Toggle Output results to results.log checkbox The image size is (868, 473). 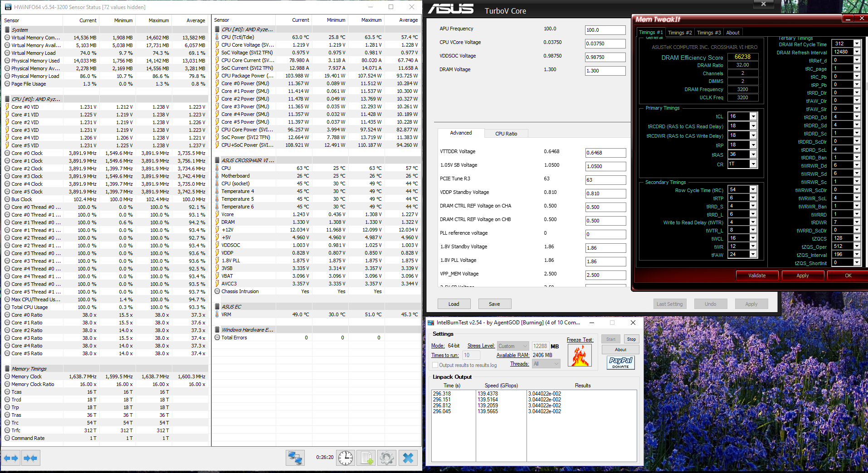435,365
